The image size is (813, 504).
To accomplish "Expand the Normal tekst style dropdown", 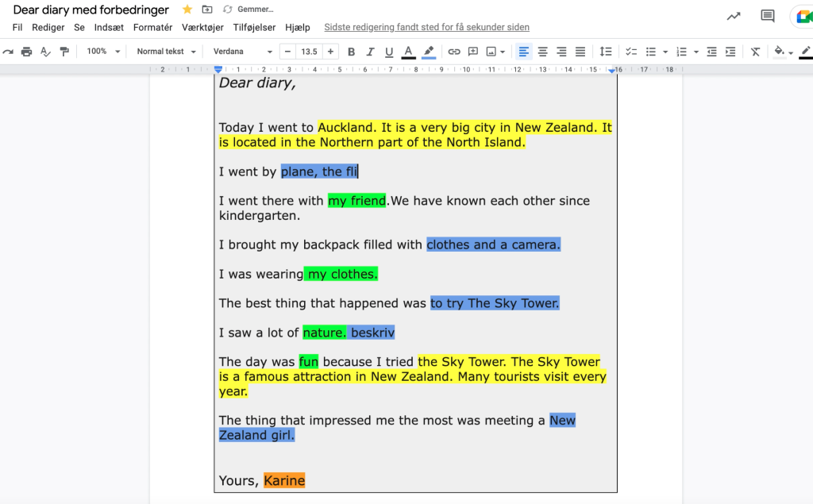I will pos(165,52).
